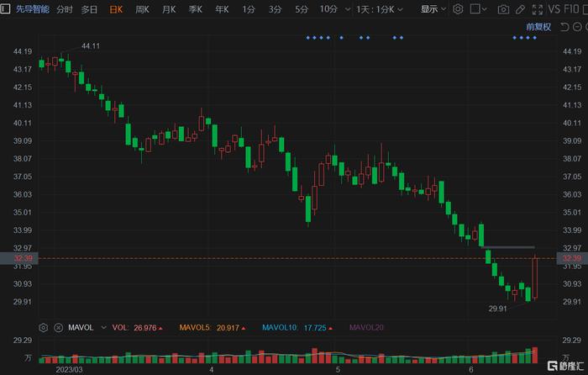Switch to 10分 minute chart
This screenshot has height=375, width=588.
[x=328, y=9]
